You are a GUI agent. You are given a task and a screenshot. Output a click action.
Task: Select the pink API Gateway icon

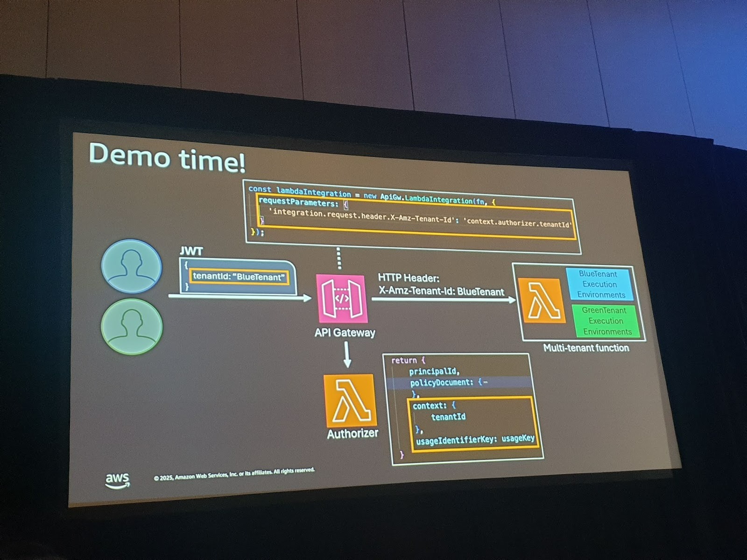pyautogui.click(x=342, y=299)
